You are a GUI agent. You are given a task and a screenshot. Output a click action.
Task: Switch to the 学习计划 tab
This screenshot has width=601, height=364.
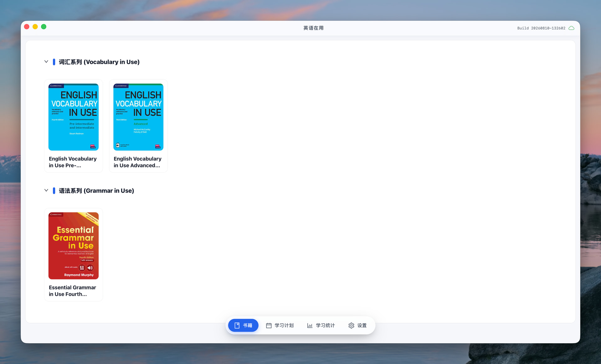(x=280, y=326)
